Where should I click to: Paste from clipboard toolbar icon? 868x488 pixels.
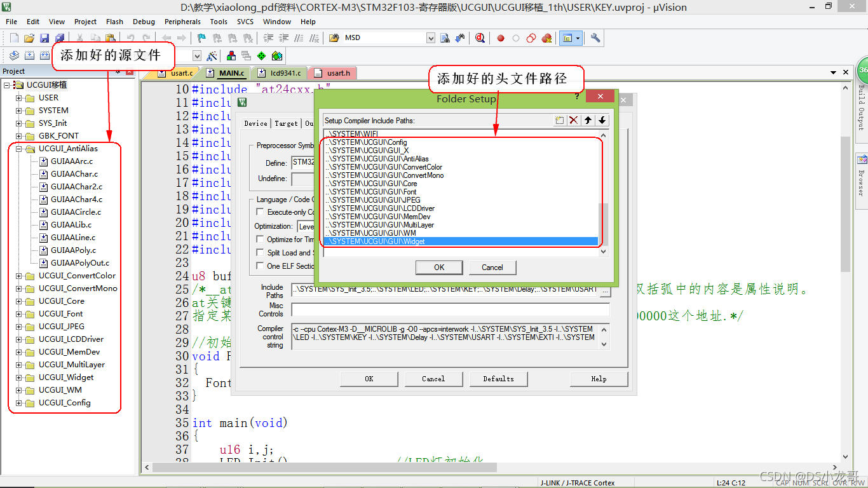coord(111,38)
